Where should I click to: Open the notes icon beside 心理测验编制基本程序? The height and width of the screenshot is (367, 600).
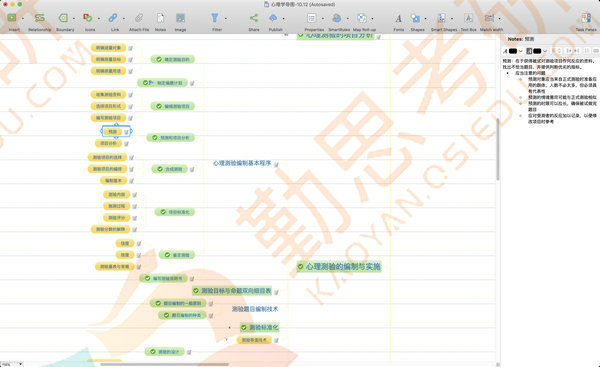click(276, 164)
